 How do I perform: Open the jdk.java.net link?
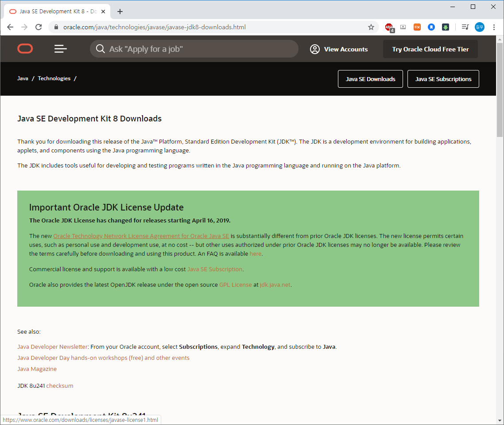[275, 285]
